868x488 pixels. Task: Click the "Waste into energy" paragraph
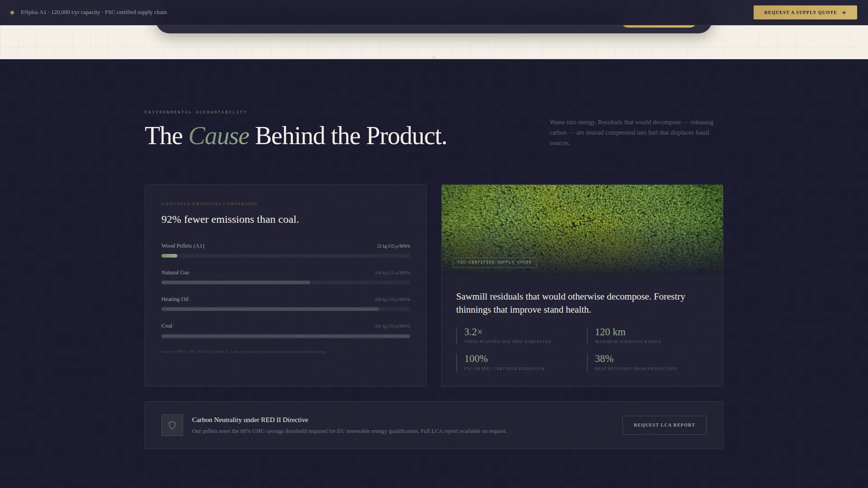point(632,133)
